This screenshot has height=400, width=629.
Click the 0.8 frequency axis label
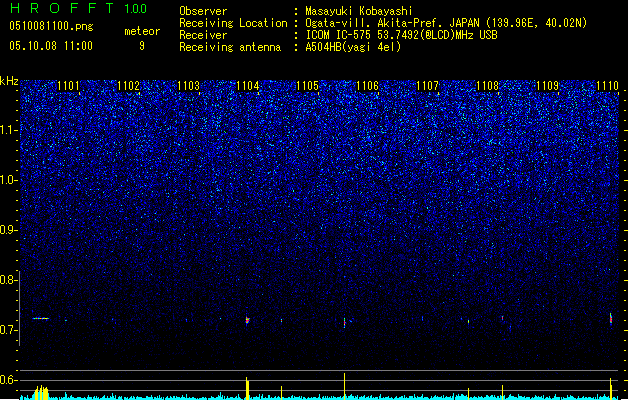coord(8,280)
